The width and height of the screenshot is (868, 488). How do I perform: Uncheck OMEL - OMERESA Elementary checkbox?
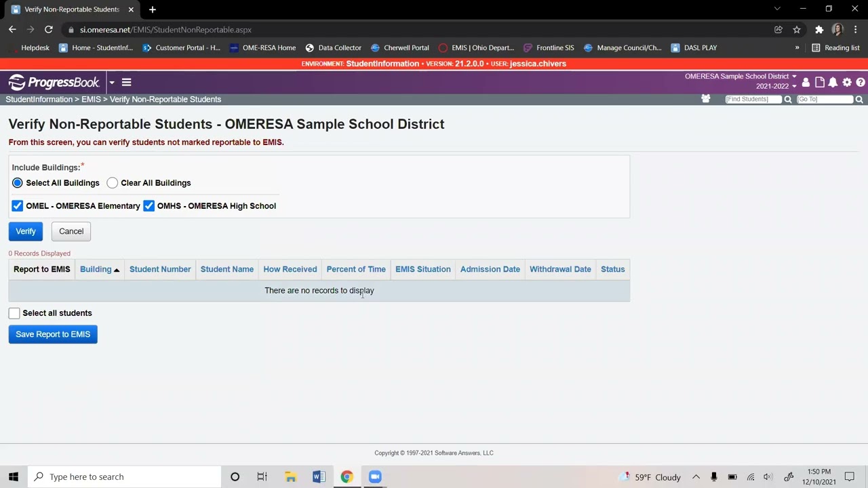pyautogui.click(x=18, y=206)
